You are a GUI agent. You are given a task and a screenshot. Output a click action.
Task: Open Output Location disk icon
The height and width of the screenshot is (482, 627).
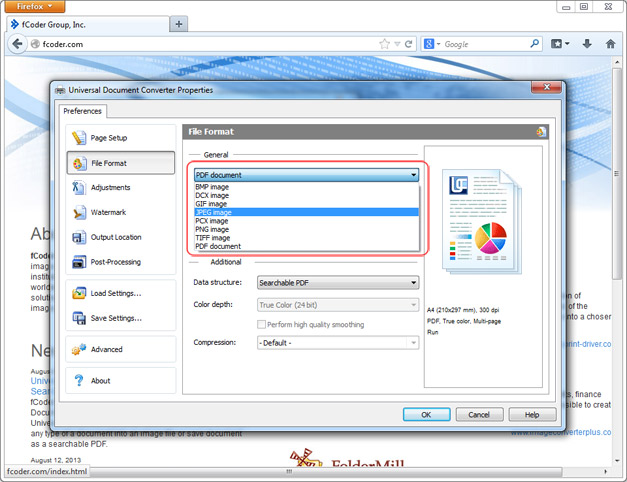(79, 237)
